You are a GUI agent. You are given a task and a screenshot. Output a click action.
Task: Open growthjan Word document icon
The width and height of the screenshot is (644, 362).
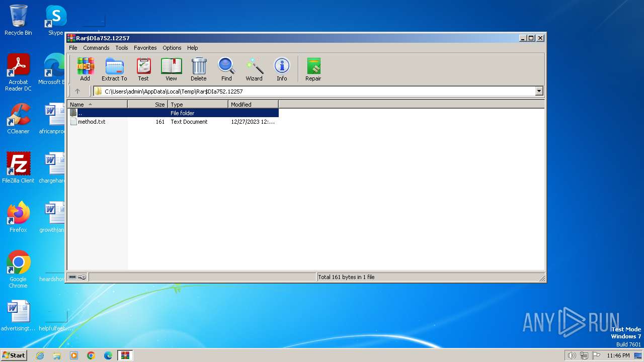(x=53, y=217)
